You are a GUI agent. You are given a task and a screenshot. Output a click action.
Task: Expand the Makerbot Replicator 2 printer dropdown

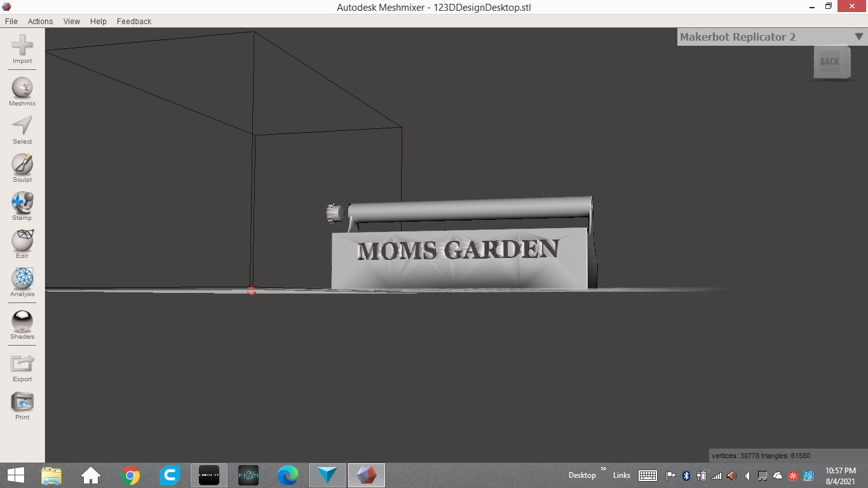tap(859, 37)
